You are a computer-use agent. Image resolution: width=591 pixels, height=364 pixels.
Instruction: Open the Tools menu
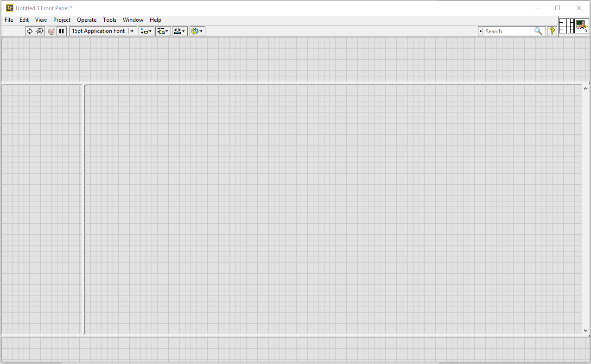pos(109,19)
